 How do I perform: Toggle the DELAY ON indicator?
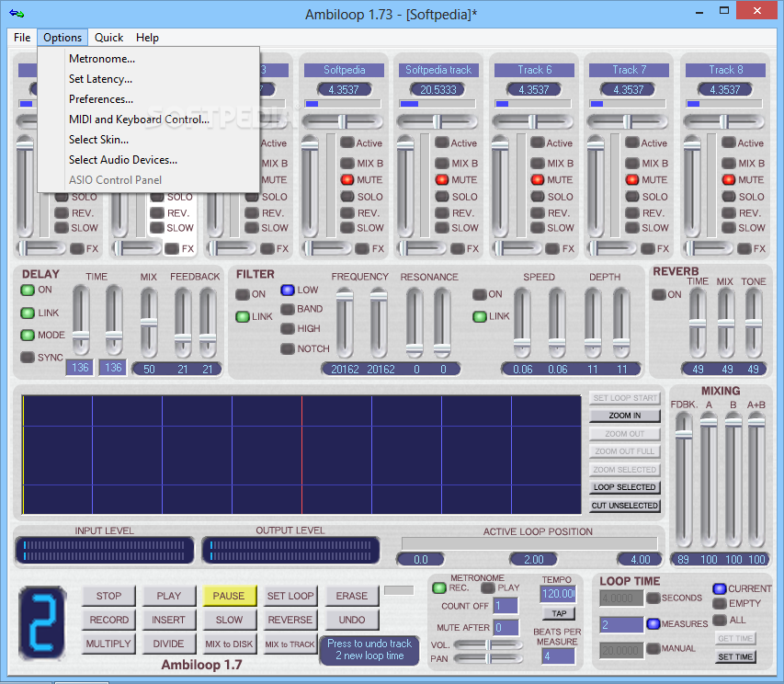point(28,290)
